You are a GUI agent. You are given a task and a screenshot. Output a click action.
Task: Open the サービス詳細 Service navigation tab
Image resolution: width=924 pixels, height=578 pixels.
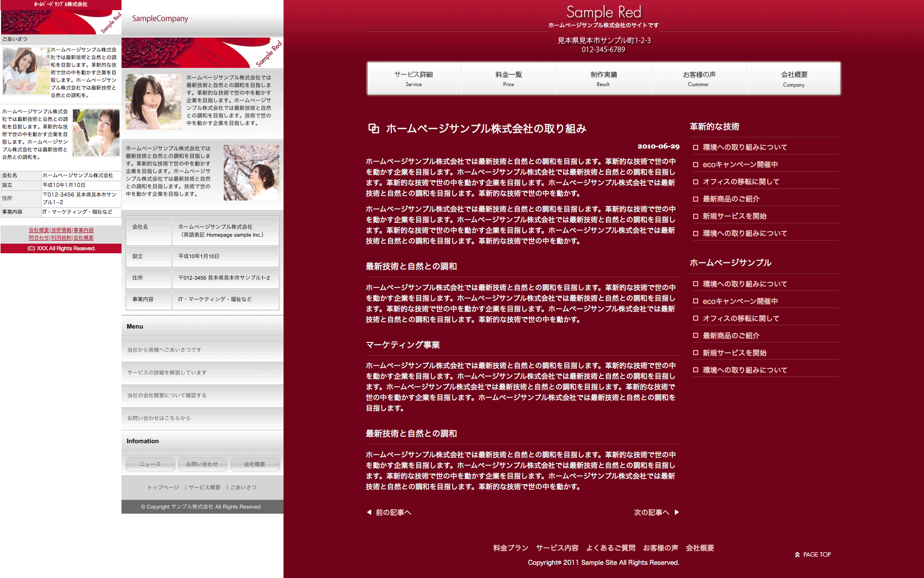[x=414, y=79]
